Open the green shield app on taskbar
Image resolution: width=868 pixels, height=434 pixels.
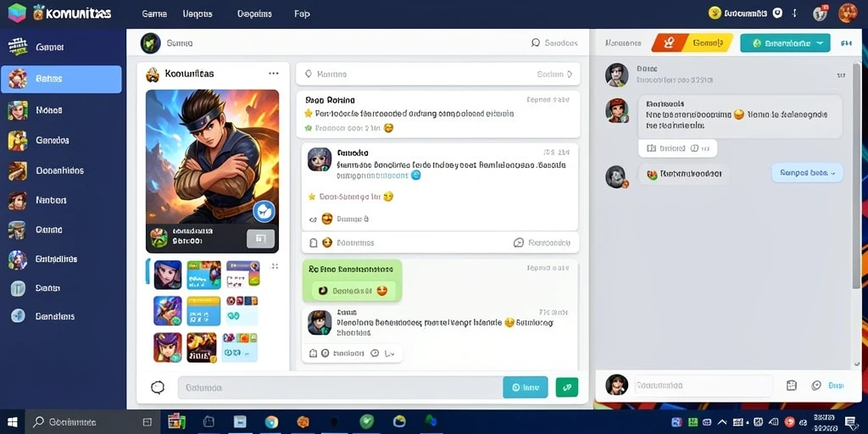366,422
